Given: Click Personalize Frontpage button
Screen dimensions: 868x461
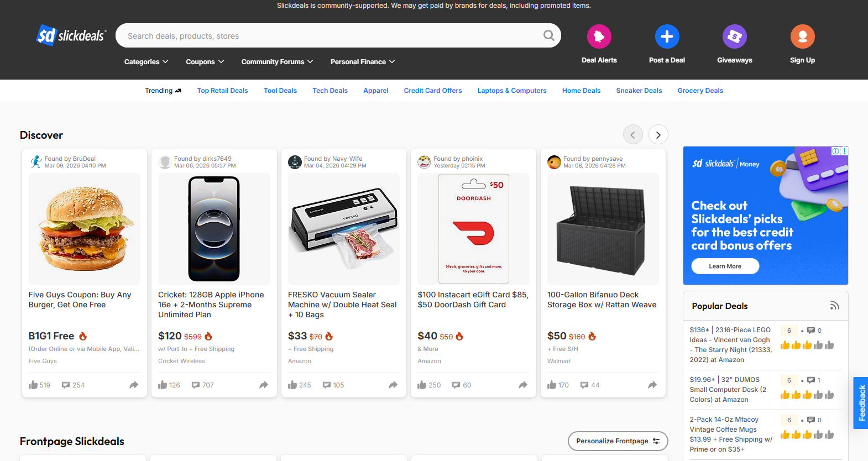Looking at the screenshot, I should pyautogui.click(x=618, y=441).
